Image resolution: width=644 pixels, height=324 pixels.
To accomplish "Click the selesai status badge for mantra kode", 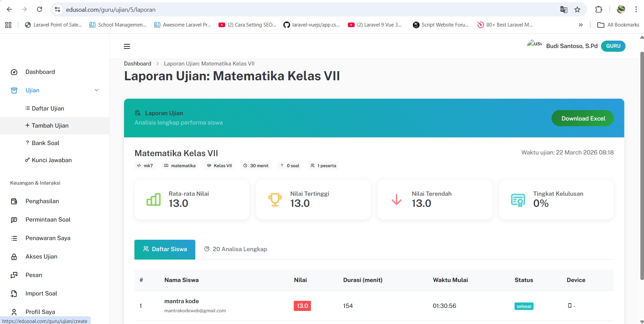I will pyautogui.click(x=523, y=306).
